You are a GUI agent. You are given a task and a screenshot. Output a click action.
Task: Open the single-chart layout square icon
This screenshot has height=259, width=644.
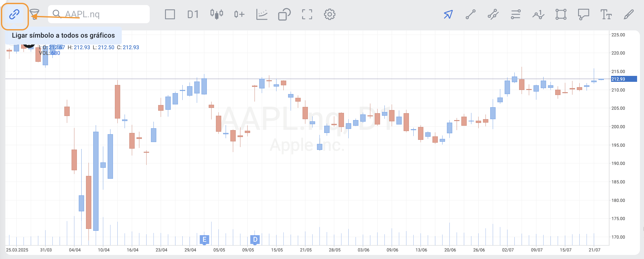[170, 14]
